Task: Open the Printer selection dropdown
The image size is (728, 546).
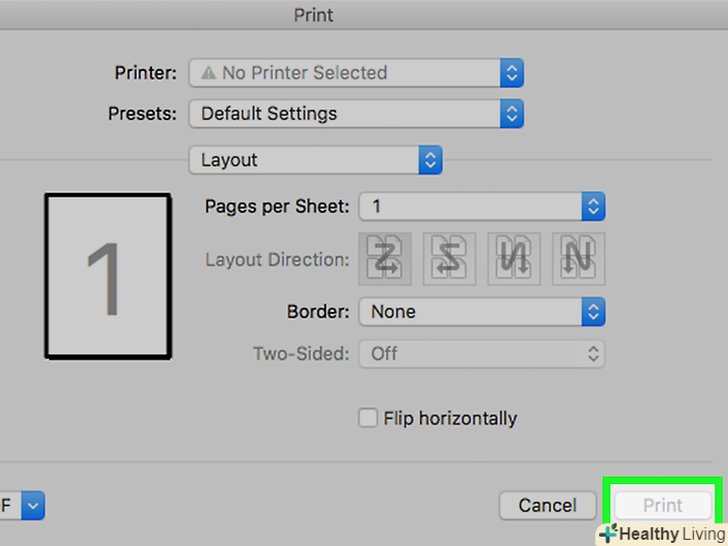Action: coord(355,73)
